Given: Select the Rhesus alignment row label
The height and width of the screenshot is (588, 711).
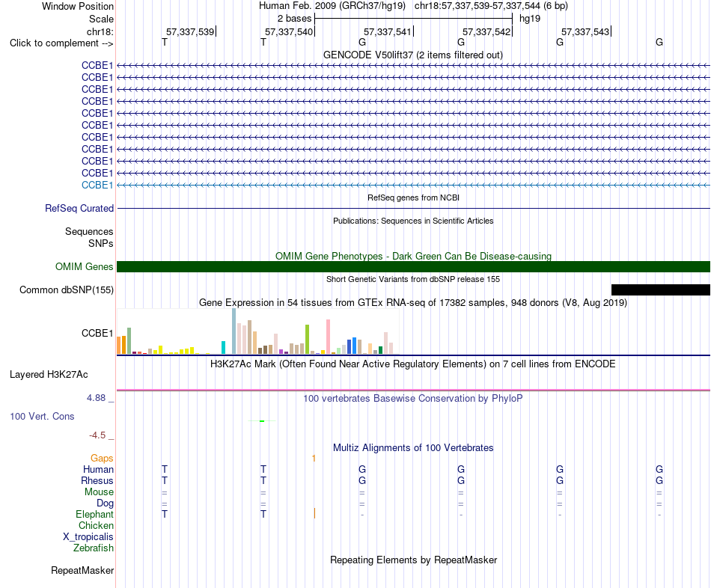Looking at the screenshot, I should pos(97,480).
